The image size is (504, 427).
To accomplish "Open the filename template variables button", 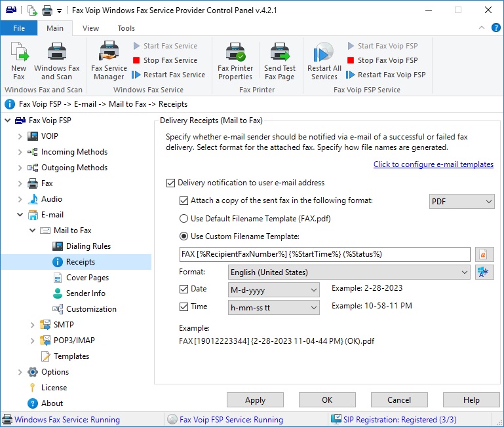I will click(x=484, y=255).
